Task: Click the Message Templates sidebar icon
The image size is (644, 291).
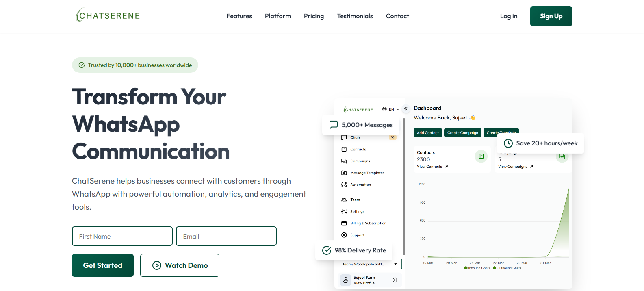Action: click(344, 173)
